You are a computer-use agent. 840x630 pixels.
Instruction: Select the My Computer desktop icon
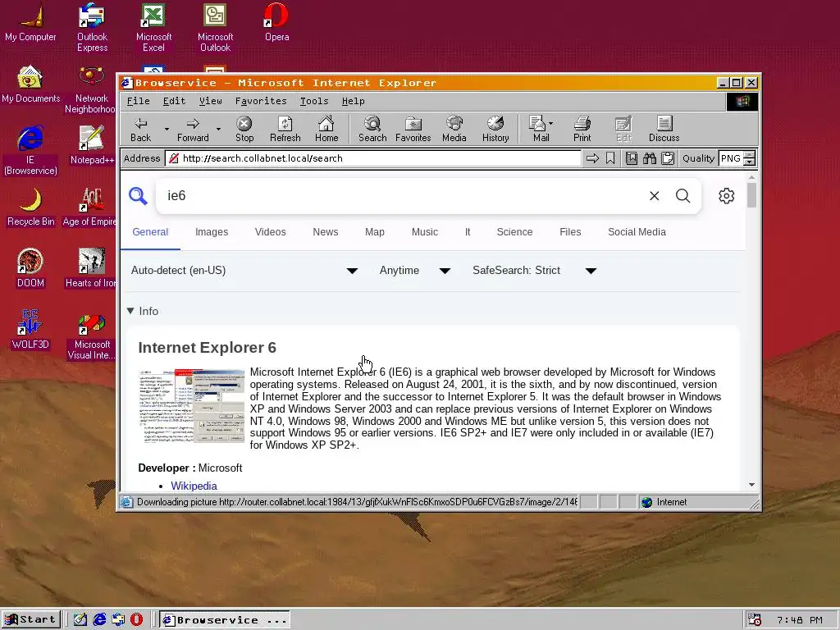(30, 22)
